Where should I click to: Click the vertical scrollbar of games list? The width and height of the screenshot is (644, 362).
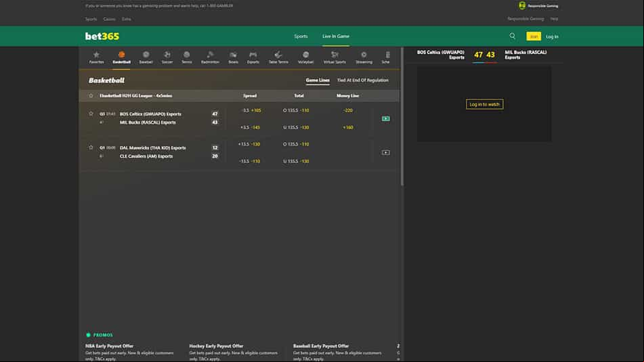402,117
